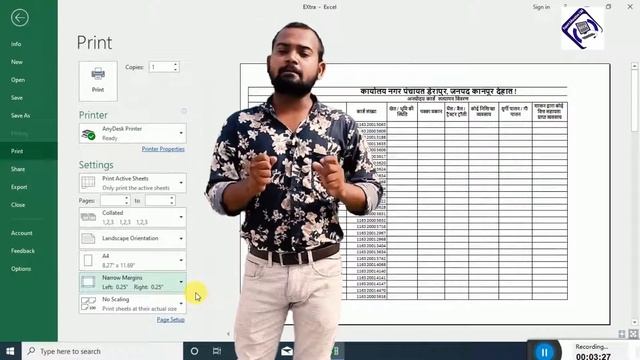Open the Windows Start menu

10,351
